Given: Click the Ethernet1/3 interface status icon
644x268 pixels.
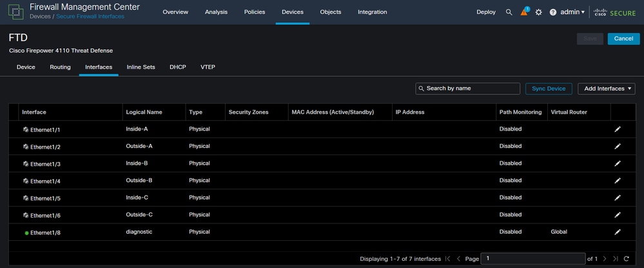Looking at the screenshot, I should (x=26, y=164).
